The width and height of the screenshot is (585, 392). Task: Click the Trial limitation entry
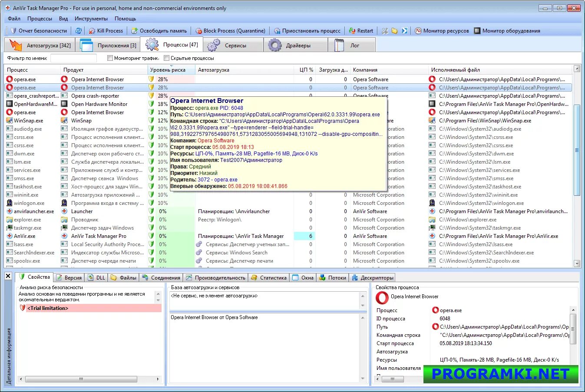tap(90, 308)
